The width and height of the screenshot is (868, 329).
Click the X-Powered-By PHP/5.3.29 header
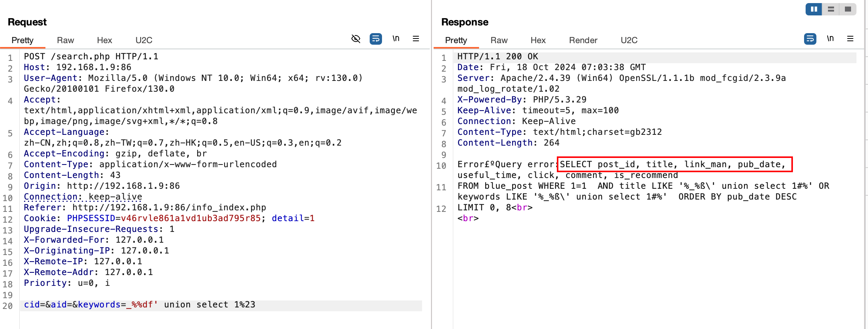click(522, 100)
